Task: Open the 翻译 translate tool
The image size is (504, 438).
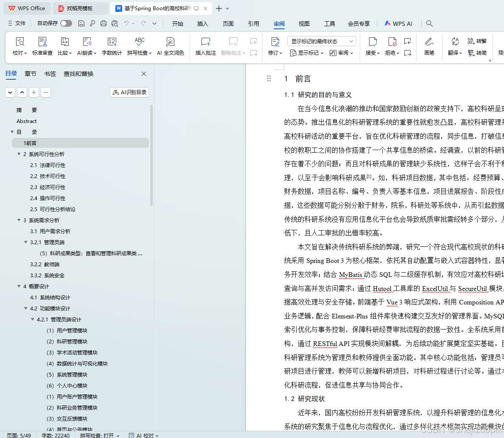Action: click(455, 46)
